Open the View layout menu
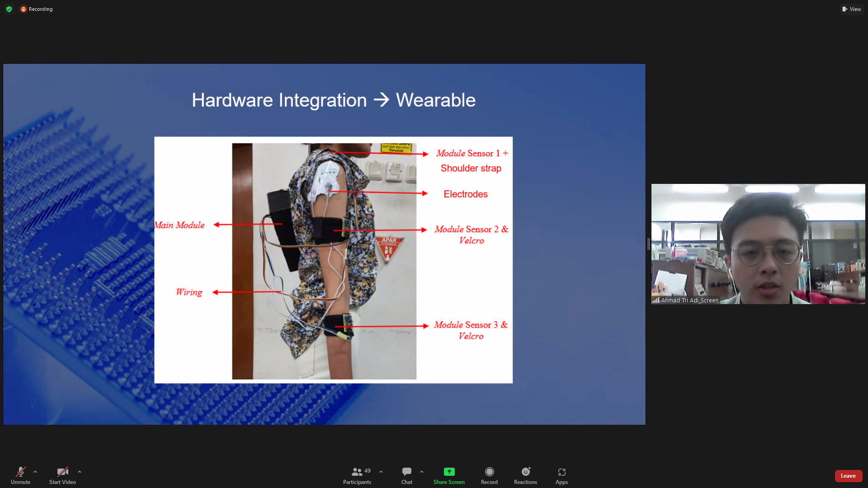868x488 pixels. pyautogui.click(x=852, y=9)
